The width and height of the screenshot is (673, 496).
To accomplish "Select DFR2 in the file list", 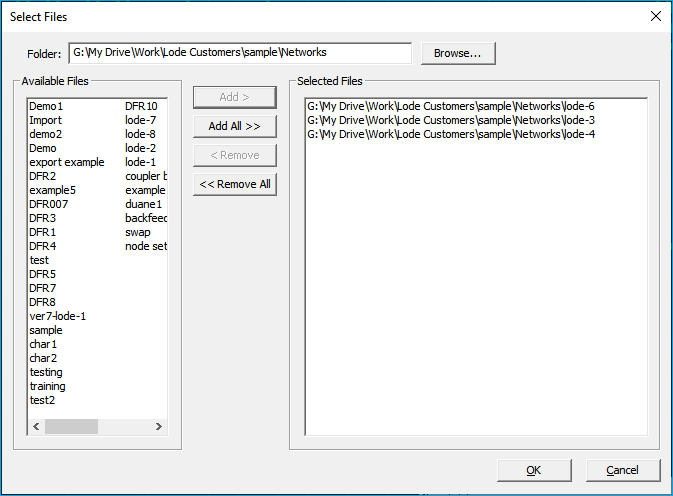I will point(42,176).
